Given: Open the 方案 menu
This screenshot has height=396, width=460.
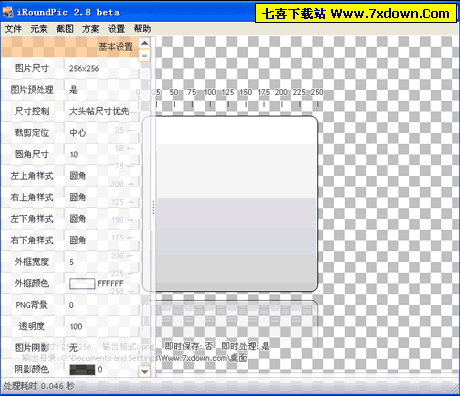Looking at the screenshot, I should [x=91, y=29].
